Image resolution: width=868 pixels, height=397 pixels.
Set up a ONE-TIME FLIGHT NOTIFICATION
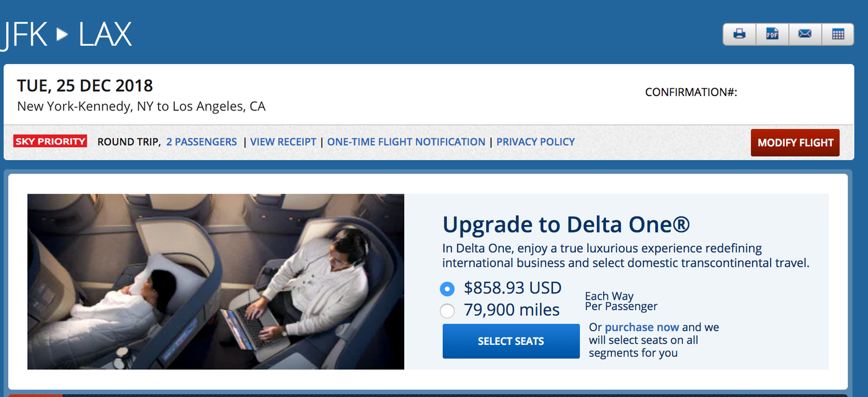point(406,141)
